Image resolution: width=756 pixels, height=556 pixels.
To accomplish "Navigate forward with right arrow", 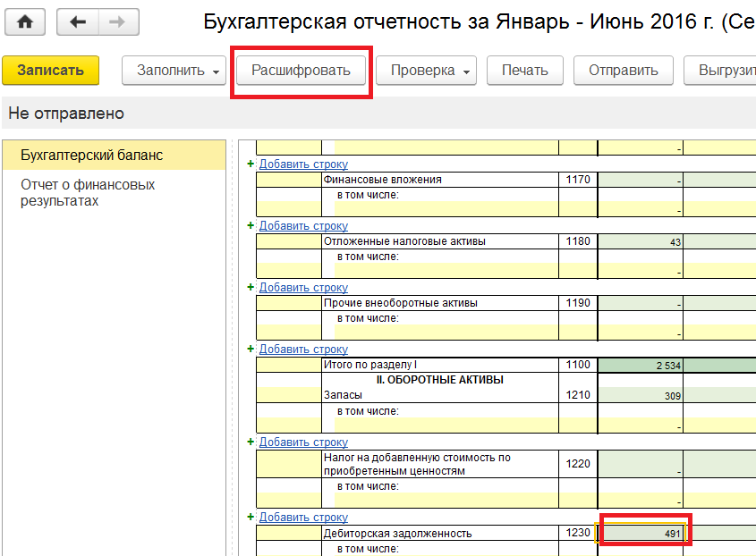I will pos(119,21).
